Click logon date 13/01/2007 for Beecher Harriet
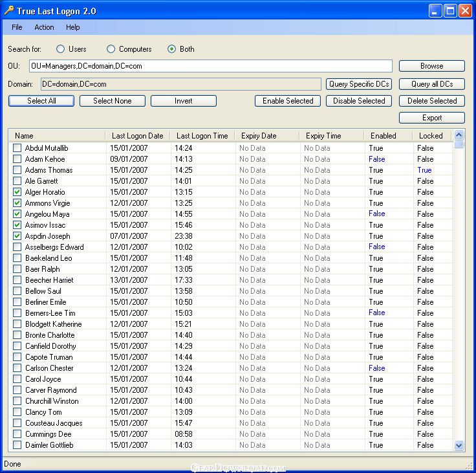This screenshot has width=476, height=473. [x=129, y=280]
